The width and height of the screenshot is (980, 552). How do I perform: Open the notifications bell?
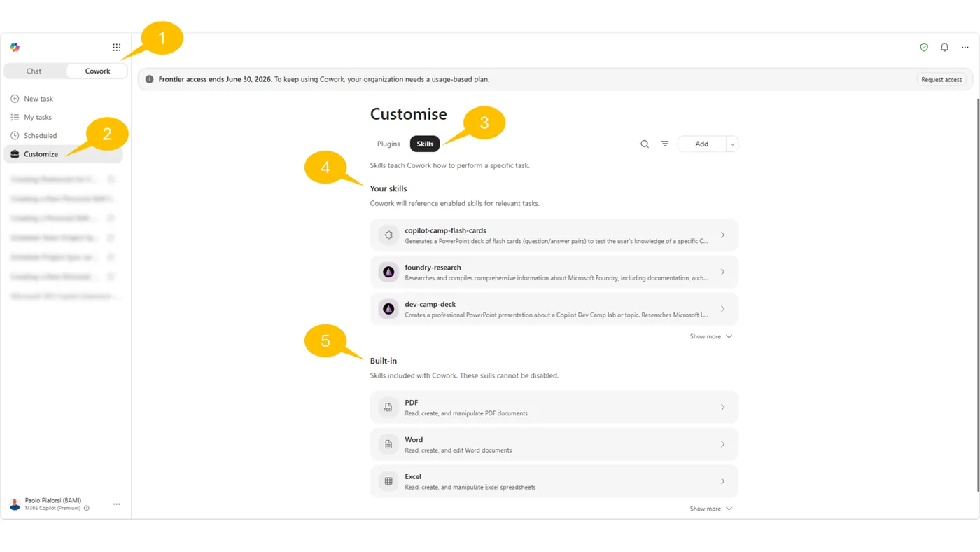click(944, 48)
